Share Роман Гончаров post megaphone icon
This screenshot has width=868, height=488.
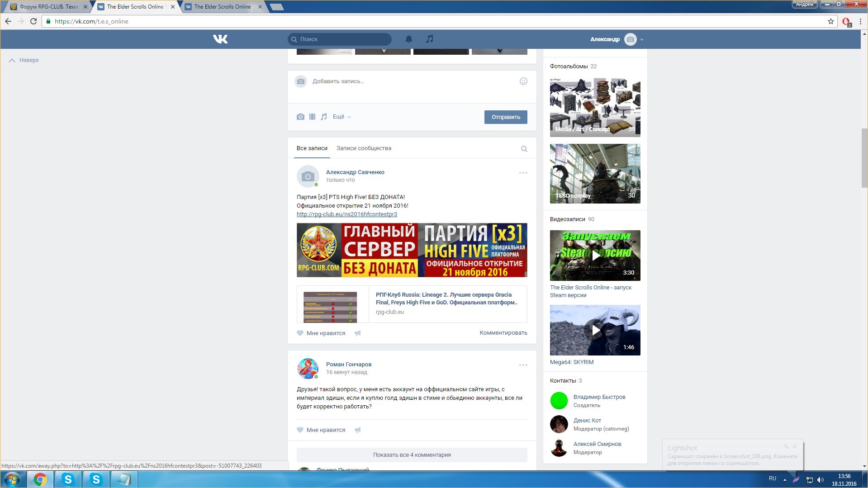coord(358,430)
